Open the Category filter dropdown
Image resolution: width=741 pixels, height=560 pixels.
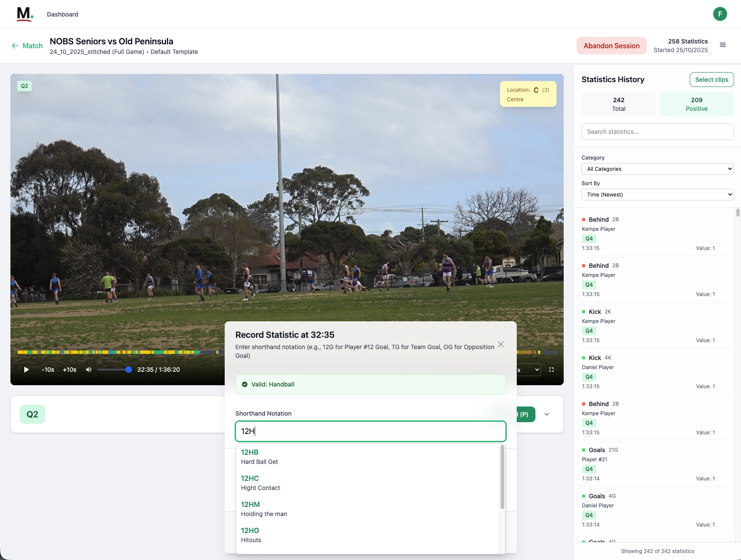pyautogui.click(x=657, y=169)
